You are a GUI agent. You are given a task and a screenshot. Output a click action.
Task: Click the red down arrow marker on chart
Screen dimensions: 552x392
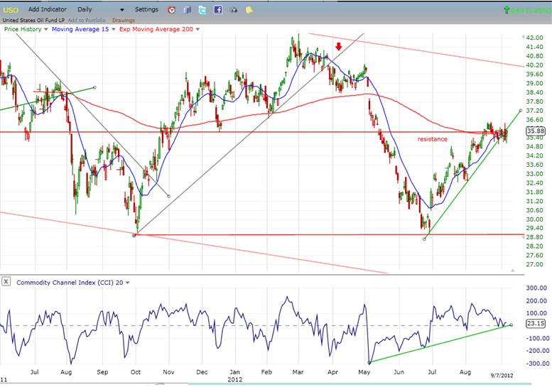pyautogui.click(x=339, y=46)
